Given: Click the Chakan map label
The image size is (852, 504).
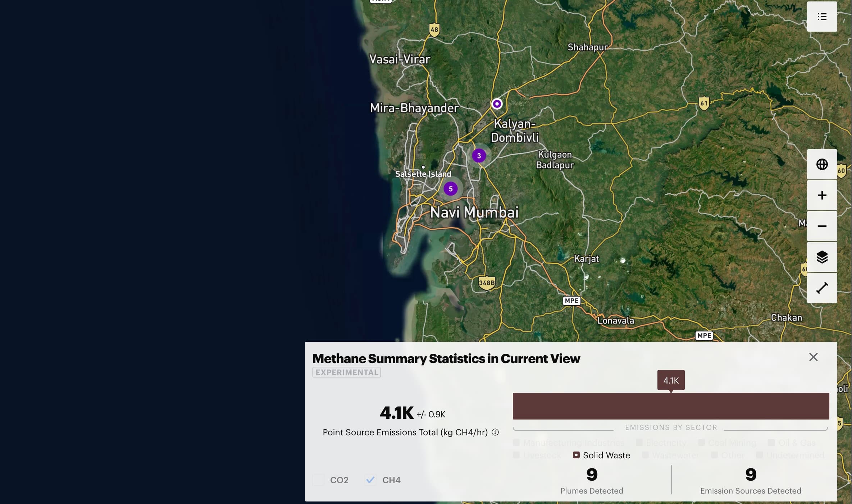Looking at the screenshot, I should pyautogui.click(x=786, y=318).
